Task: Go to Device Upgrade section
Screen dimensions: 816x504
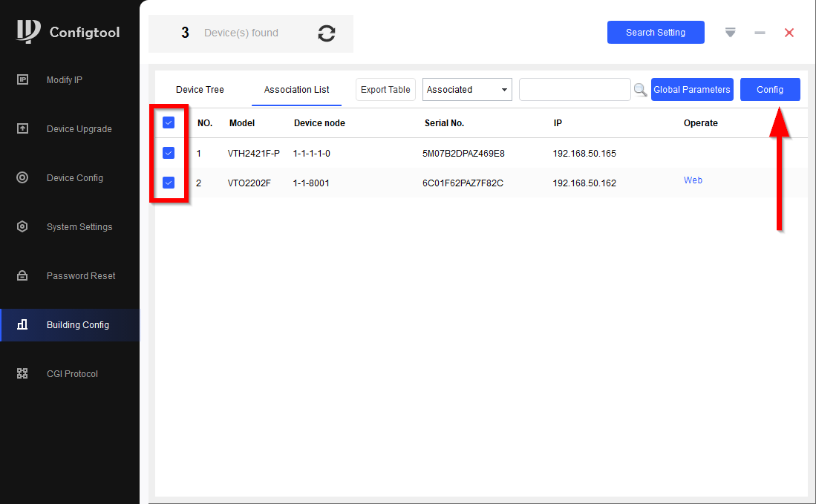Action: (x=79, y=129)
